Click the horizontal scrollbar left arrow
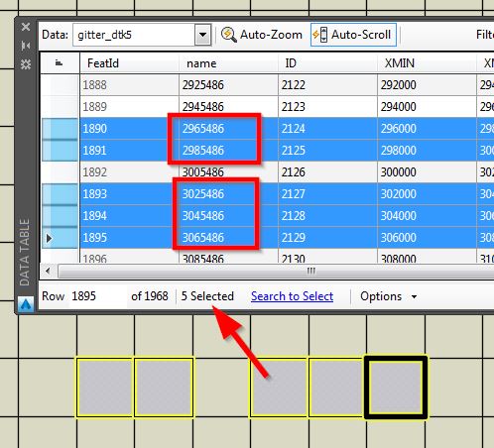494x448 pixels. [48, 272]
